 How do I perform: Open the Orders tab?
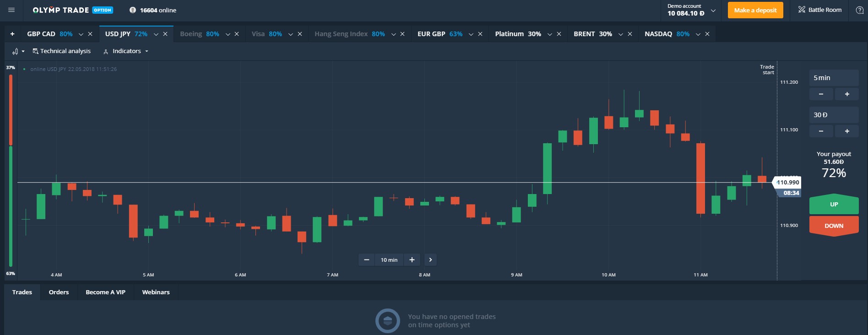(59, 292)
